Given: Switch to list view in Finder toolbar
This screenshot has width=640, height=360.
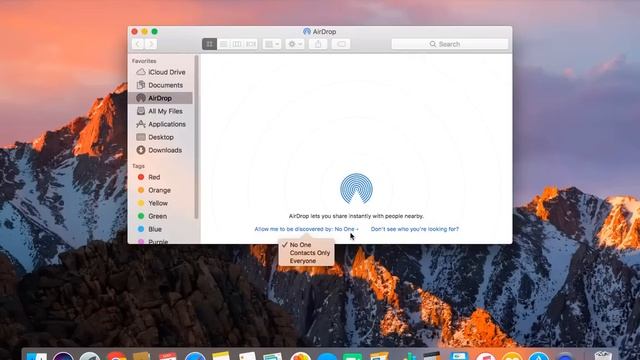Looking at the screenshot, I should pos(223,44).
